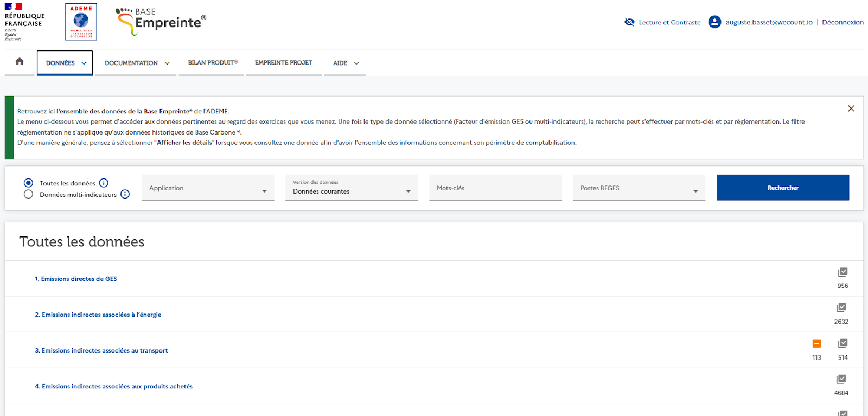Click auguste.basset@wecount.io account link

click(x=769, y=22)
